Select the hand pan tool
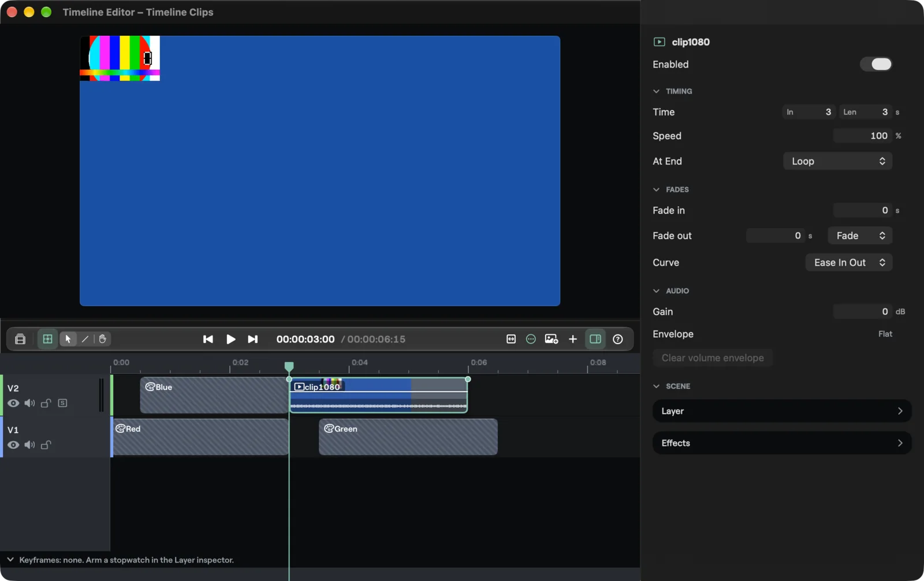This screenshot has width=924, height=581. (103, 339)
